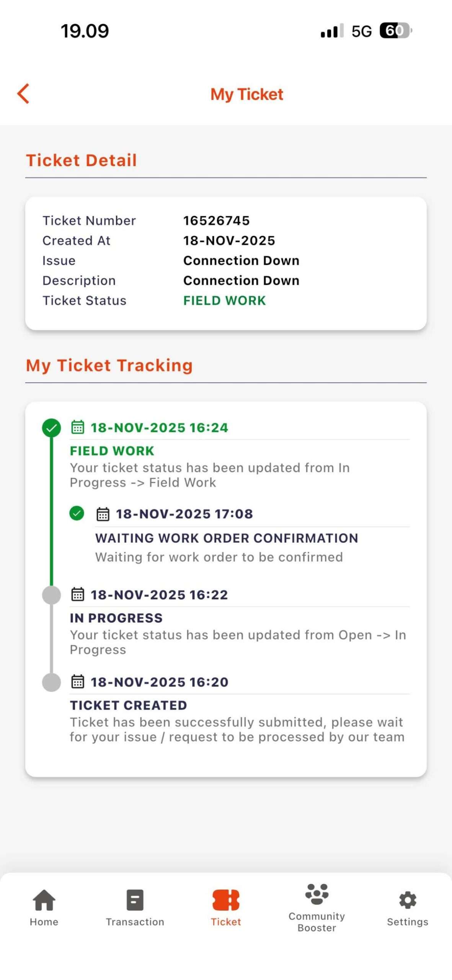Tap the TICKET CREATED tracking entry heading

coord(128,705)
